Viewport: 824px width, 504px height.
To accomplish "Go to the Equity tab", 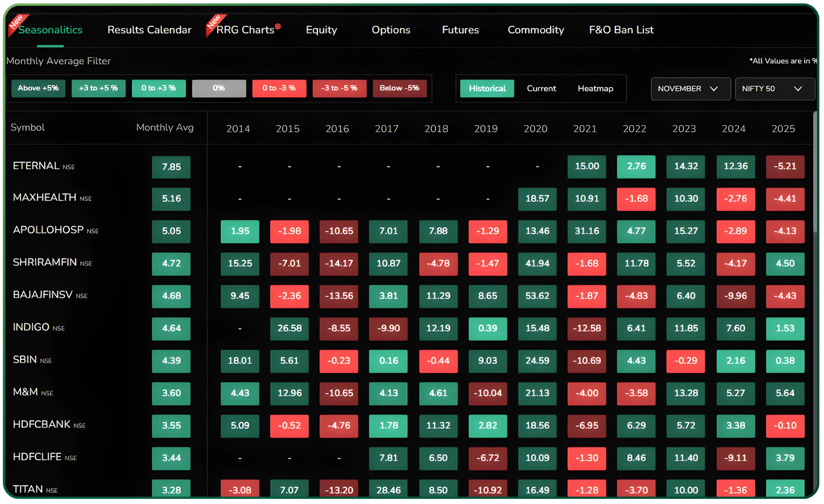I will (x=321, y=30).
